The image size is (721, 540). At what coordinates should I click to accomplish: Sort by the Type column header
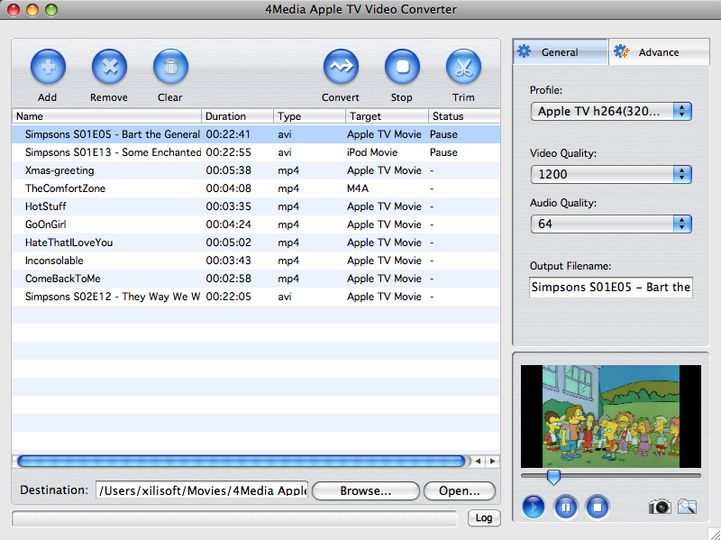309,116
